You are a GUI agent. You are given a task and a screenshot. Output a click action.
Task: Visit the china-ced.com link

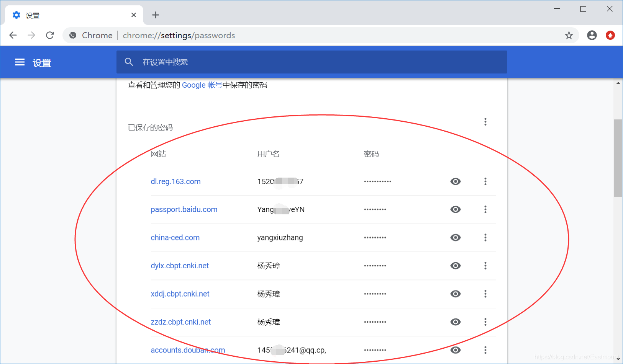click(x=175, y=238)
